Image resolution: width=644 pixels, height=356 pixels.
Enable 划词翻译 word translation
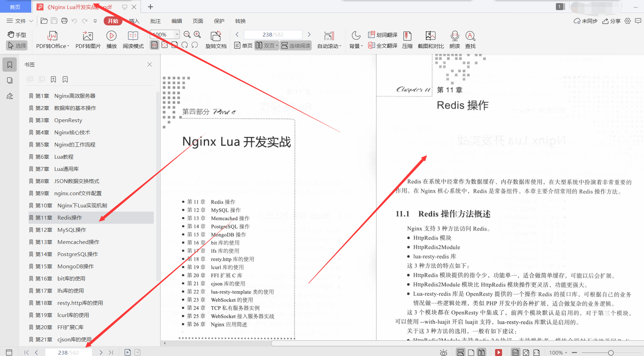click(382, 35)
